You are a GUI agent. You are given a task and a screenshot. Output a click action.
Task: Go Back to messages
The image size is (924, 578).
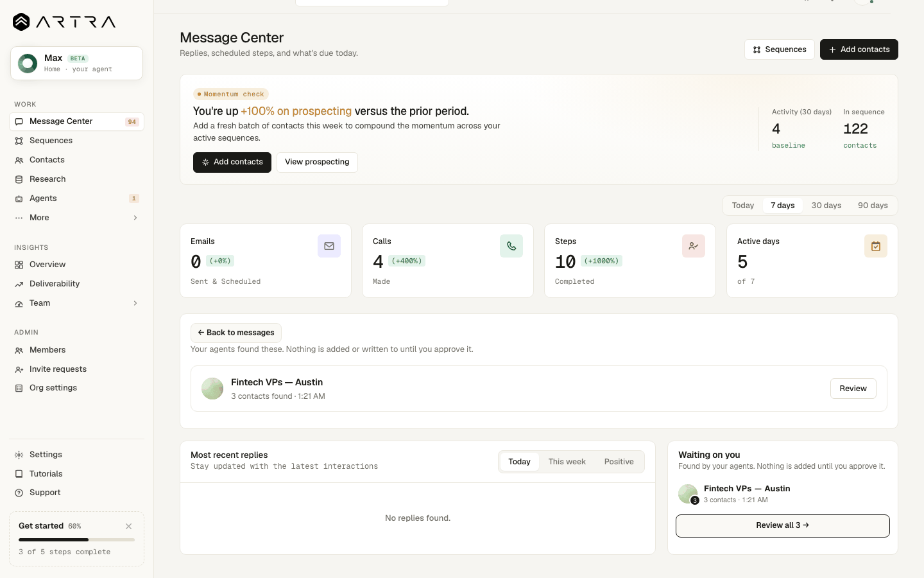click(x=236, y=333)
